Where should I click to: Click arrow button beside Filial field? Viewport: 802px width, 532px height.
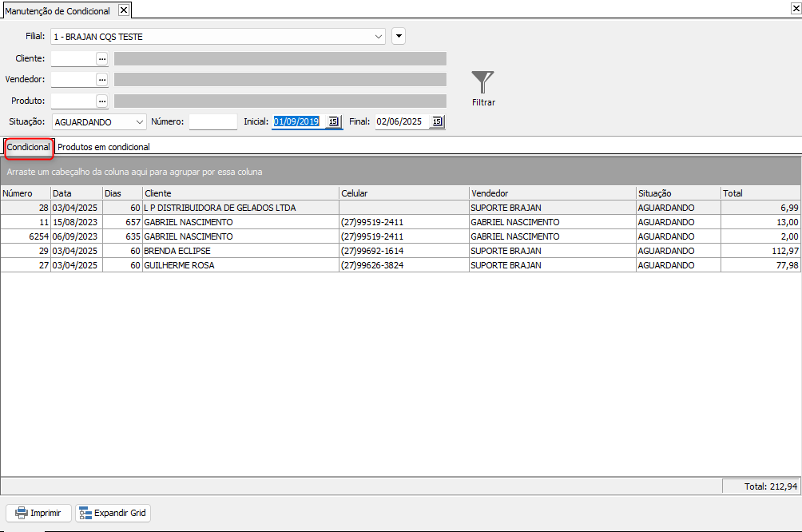pyautogui.click(x=399, y=36)
